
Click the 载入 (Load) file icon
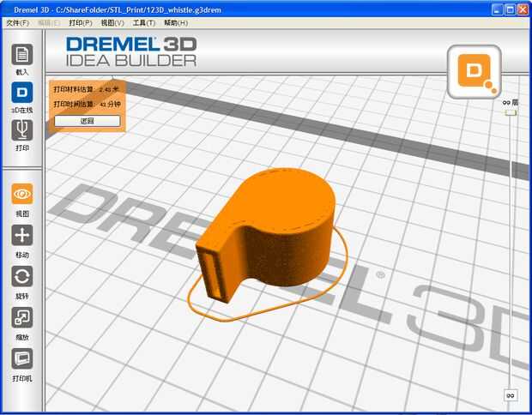click(x=22, y=55)
